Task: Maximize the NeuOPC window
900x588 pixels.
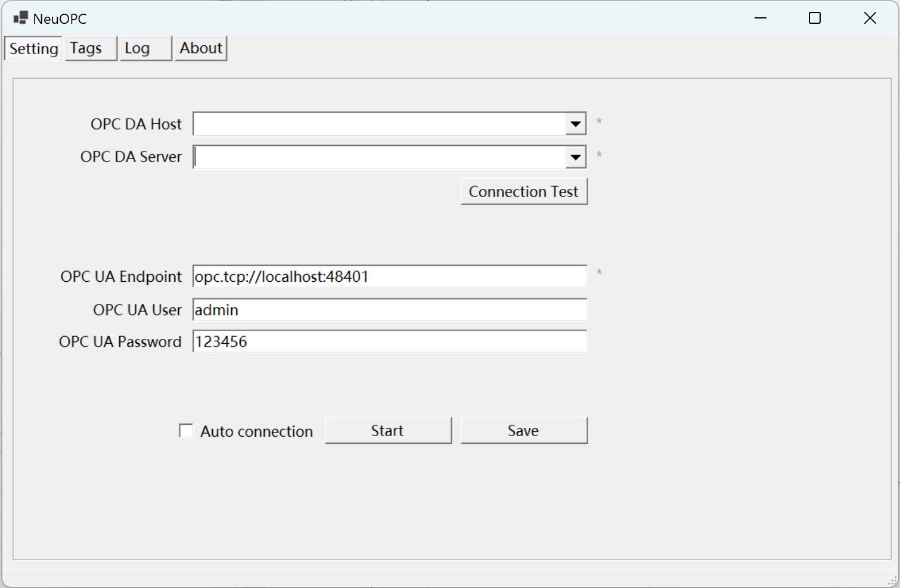Action: pos(815,18)
